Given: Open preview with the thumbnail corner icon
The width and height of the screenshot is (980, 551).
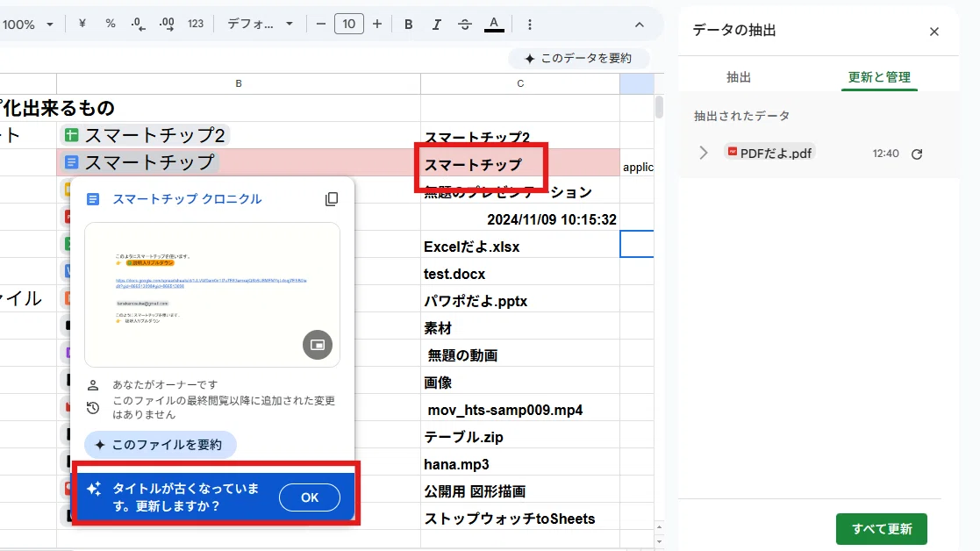Looking at the screenshot, I should tap(318, 344).
